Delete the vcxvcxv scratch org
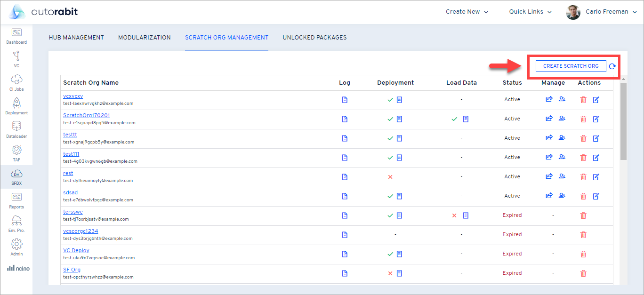 point(583,100)
